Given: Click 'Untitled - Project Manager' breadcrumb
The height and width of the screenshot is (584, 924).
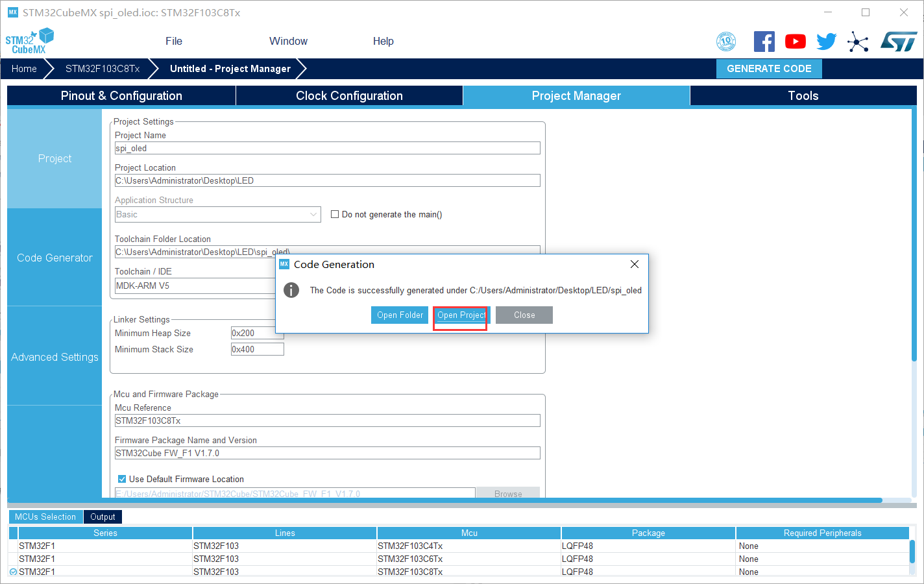Looking at the screenshot, I should click(x=230, y=69).
